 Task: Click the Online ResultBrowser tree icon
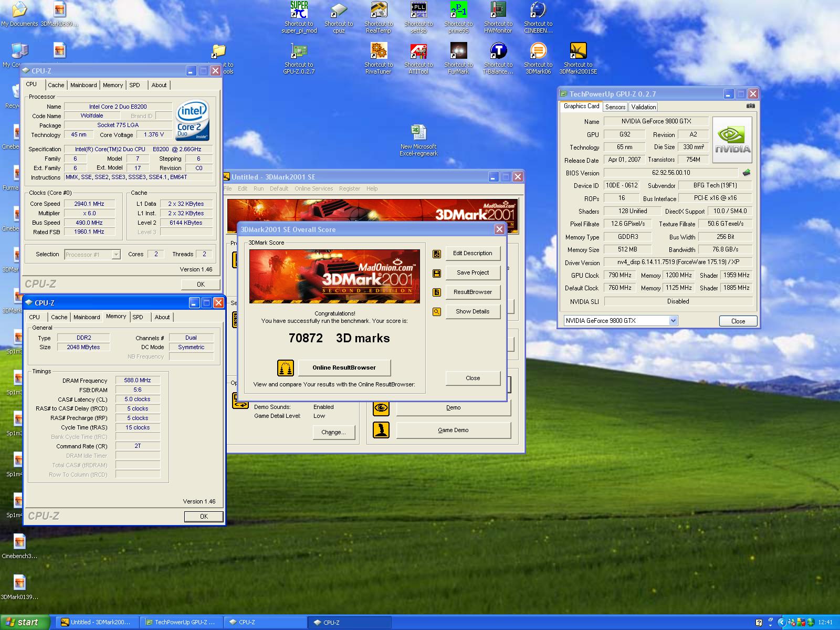[x=286, y=367]
